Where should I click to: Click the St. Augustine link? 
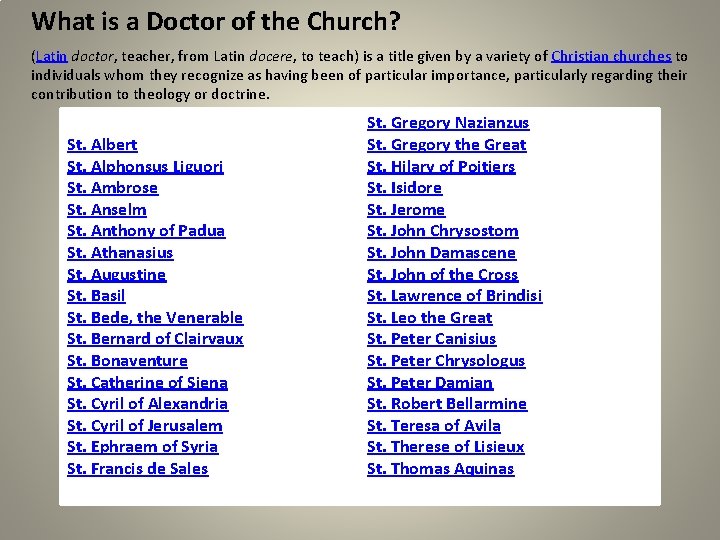[x=117, y=275]
